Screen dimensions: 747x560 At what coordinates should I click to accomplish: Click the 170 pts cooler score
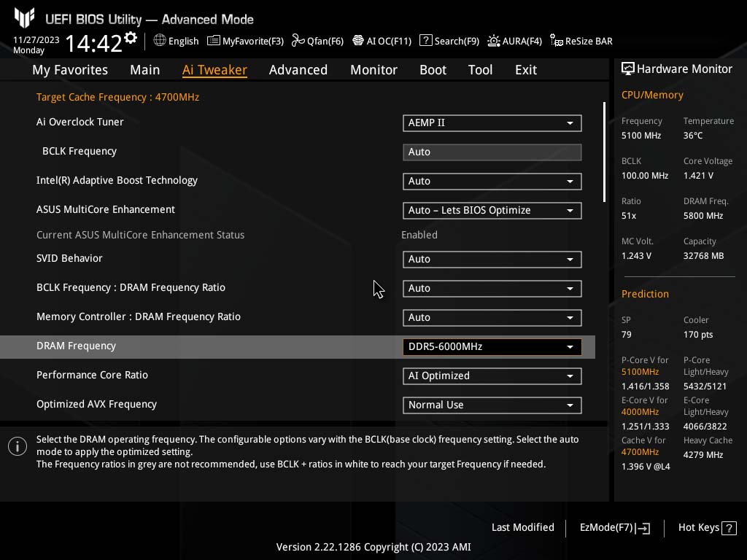698,335
